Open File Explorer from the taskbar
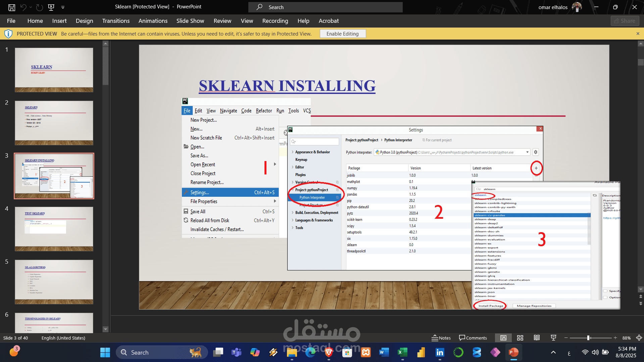Viewport: 644px width, 362px height. [292, 352]
